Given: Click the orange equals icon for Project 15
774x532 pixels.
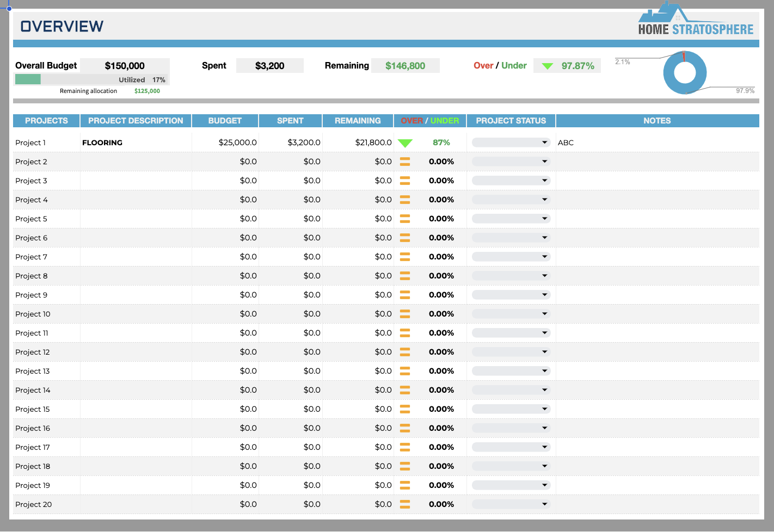Looking at the screenshot, I should [405, 409].
